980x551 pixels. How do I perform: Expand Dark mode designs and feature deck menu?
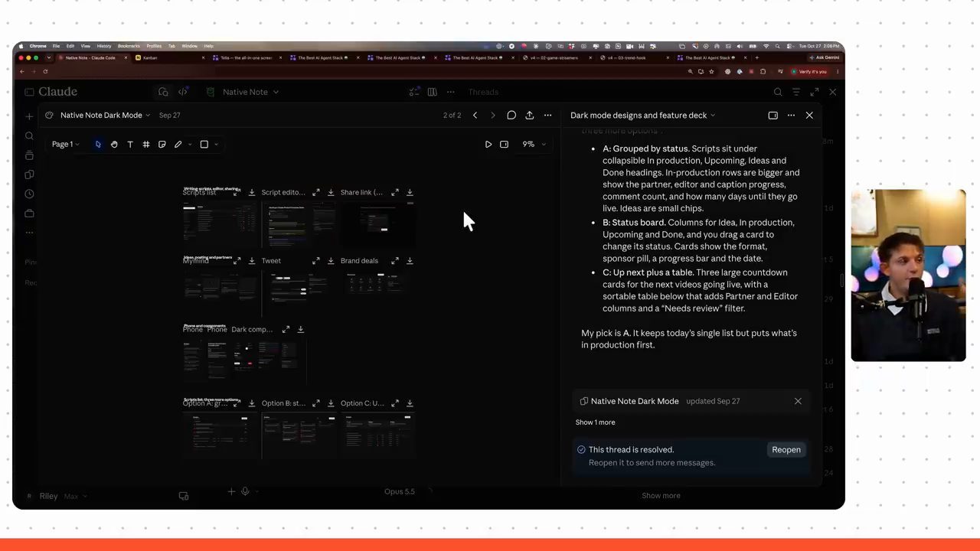coord(643,115)
